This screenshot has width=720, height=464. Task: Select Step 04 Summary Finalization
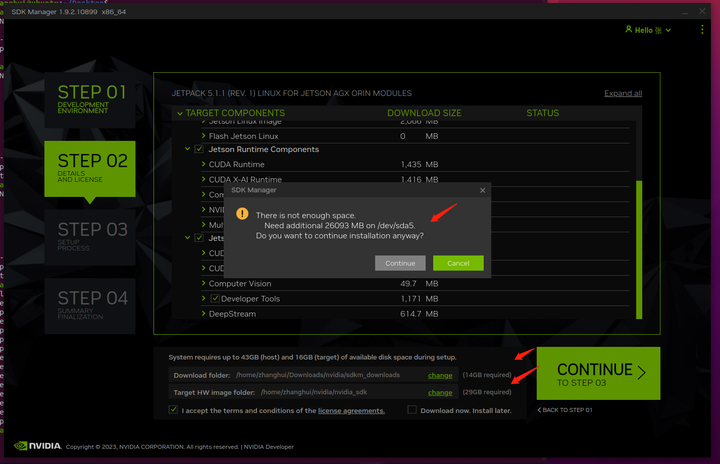click(90, 306)
